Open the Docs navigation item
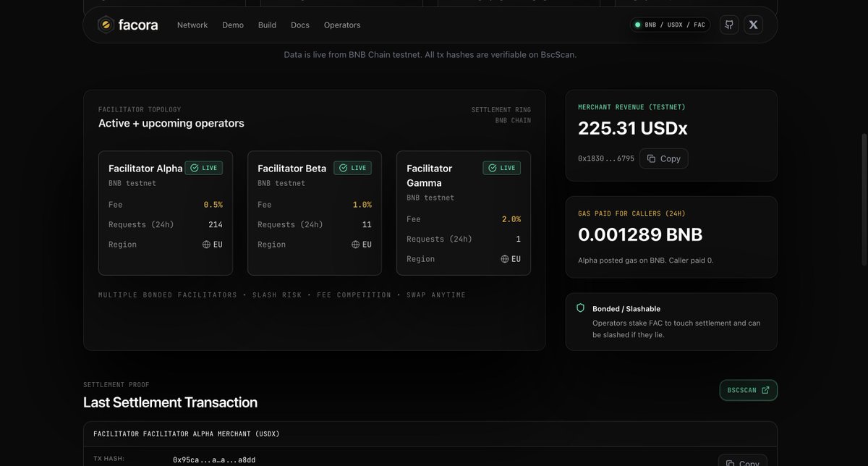Viewport: 868px width, 466px height. 299,25
